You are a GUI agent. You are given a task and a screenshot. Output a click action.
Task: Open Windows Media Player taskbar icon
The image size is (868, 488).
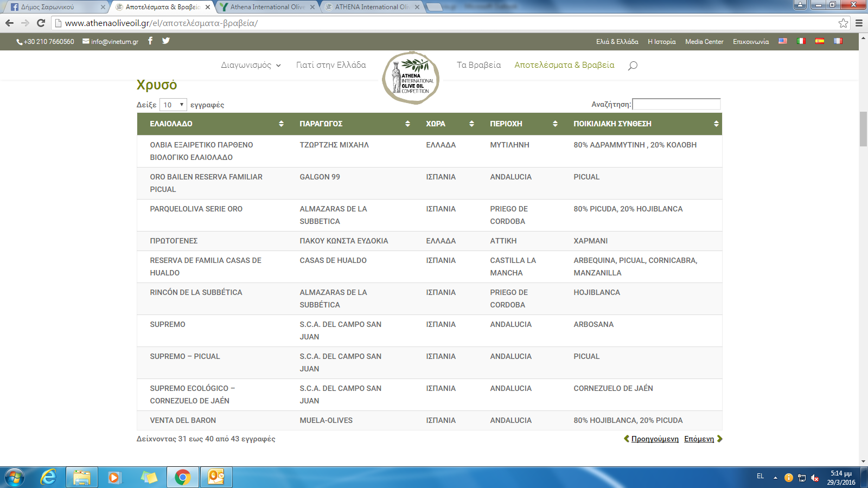coord(114,477)
